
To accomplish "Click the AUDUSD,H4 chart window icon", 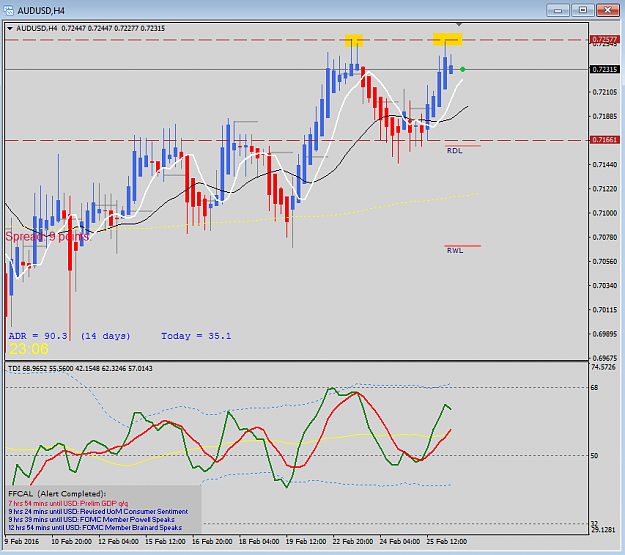I will (8, 10).
